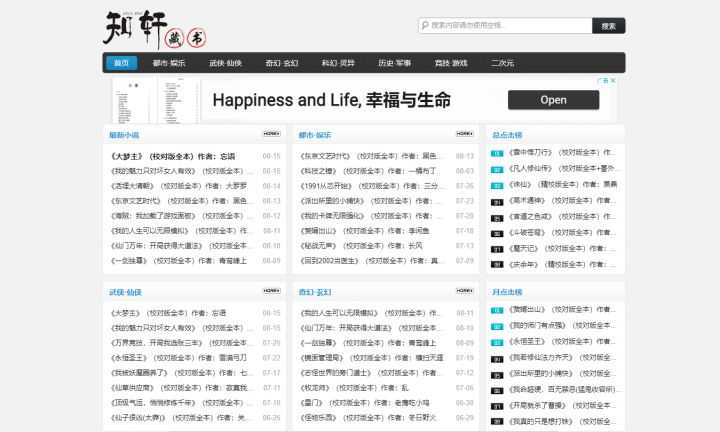The width and height of the screenshot is (720, 432).
Task: Open 《官道之色戒》 in the 总点击榜
Action: click(x=562, y=216)
